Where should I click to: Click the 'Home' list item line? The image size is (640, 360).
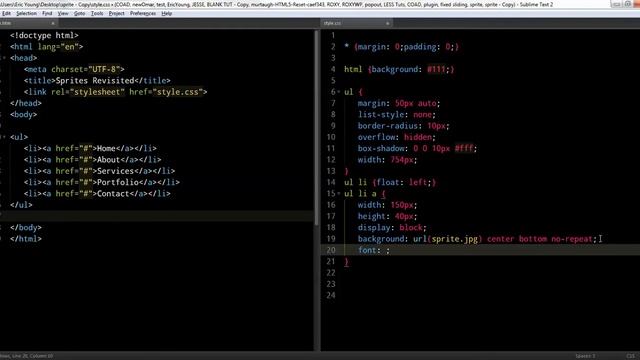coord(90,149)
